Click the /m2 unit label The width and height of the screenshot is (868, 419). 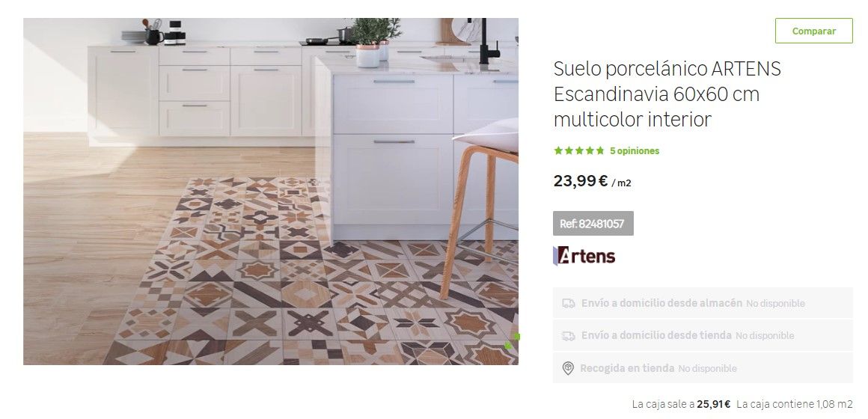point(621,183)
